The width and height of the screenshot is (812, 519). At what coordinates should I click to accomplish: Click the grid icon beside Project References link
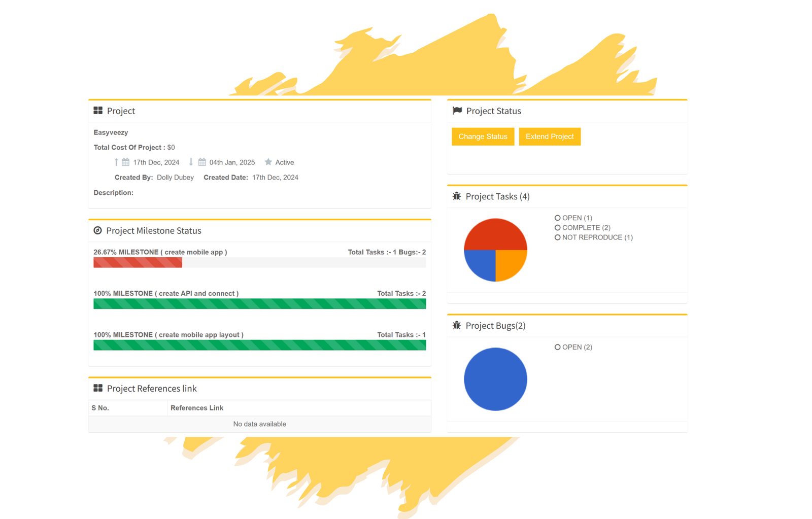(x=98, y=389)
